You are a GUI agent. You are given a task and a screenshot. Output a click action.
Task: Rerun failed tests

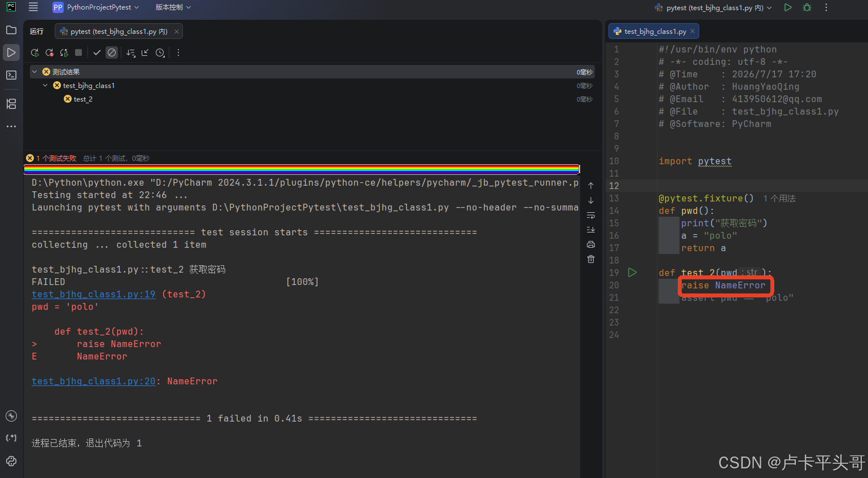50,52
